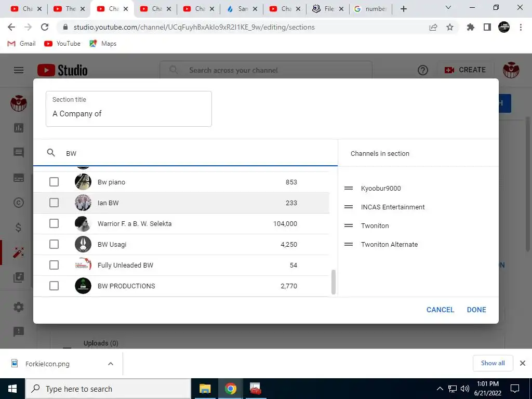Screen dimensions: 532x399
Task: Go back with the browser back arrow
Action: (x=11, y=27)
